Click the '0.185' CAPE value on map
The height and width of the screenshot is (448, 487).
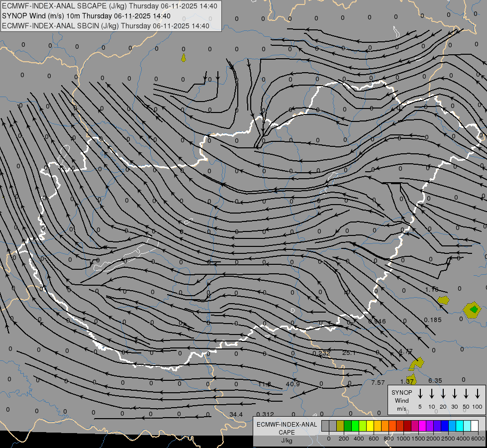point(433,320)
